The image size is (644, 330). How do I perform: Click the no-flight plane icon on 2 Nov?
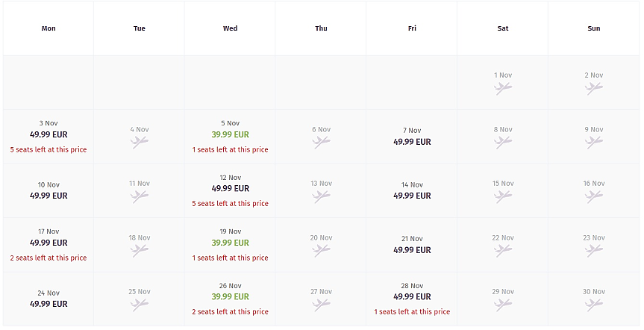click(594, 88)
